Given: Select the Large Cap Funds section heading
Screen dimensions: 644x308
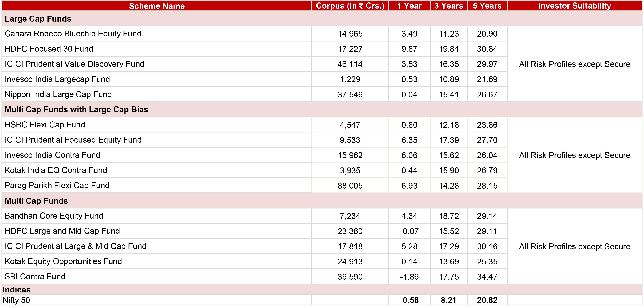Looking at the screenshot, I should [38, 19].
